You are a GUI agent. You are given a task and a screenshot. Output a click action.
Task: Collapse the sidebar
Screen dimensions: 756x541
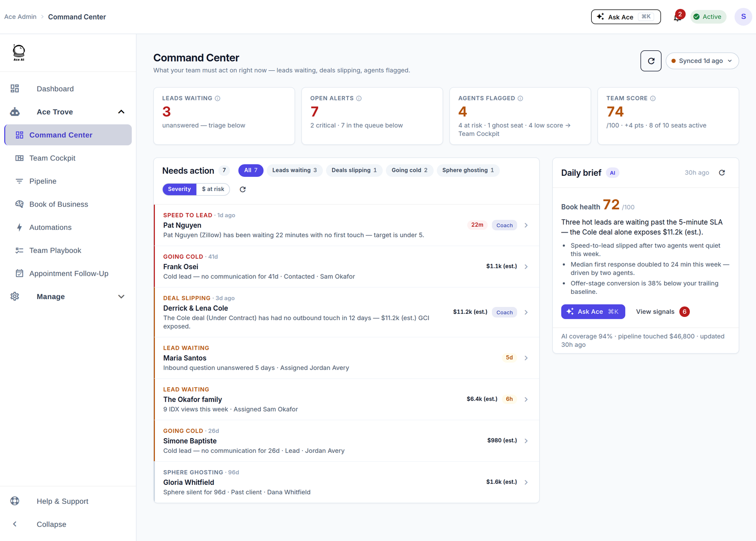[x=68, y=524]
